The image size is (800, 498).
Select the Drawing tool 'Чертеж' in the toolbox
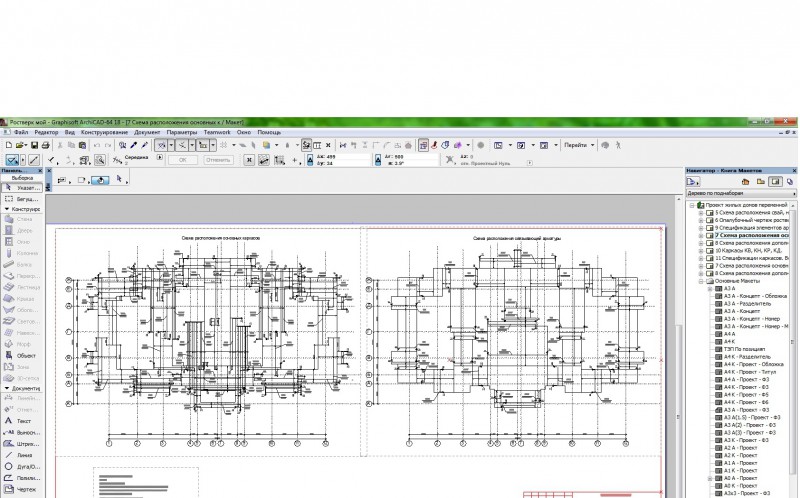pos(21,489)
